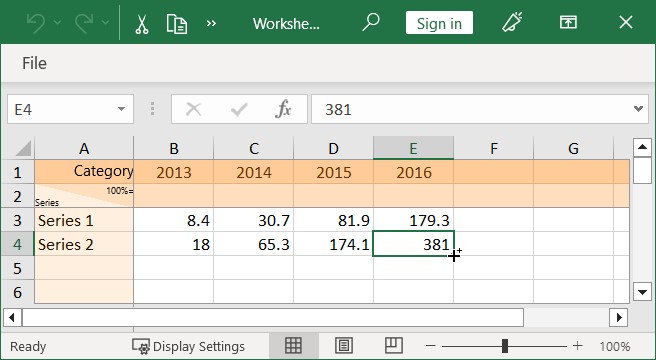Click the Series 2 label cell

84,244
